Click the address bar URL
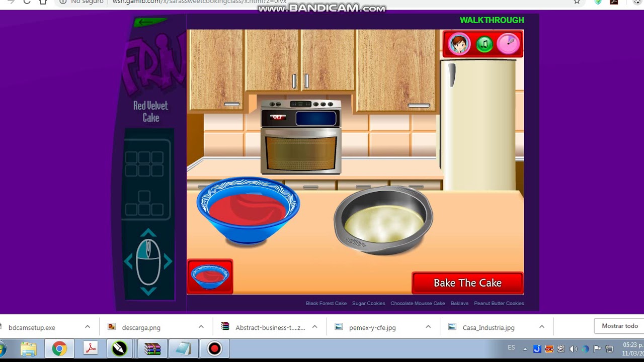The image size is (644, 362). (x=199, y=2)
